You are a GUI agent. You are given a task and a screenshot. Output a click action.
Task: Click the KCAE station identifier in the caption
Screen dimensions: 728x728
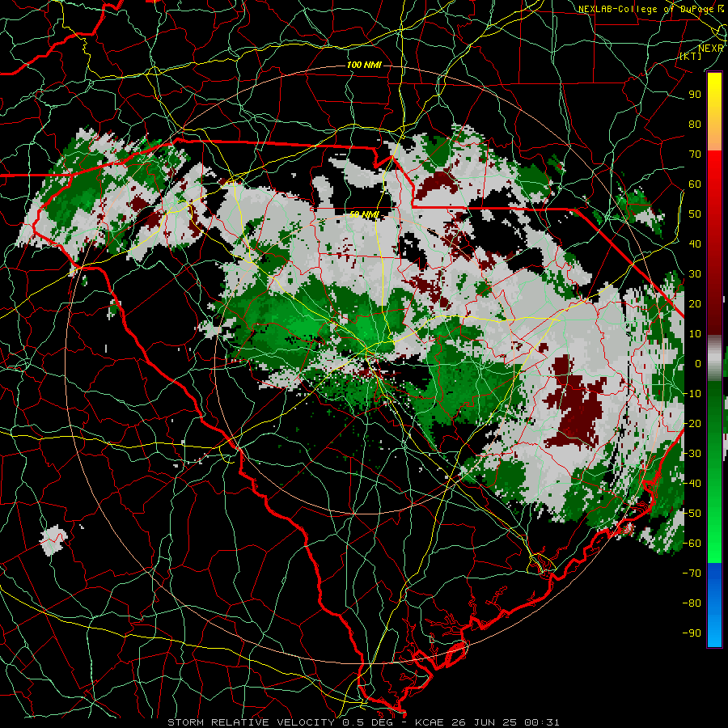pos(430,722)
